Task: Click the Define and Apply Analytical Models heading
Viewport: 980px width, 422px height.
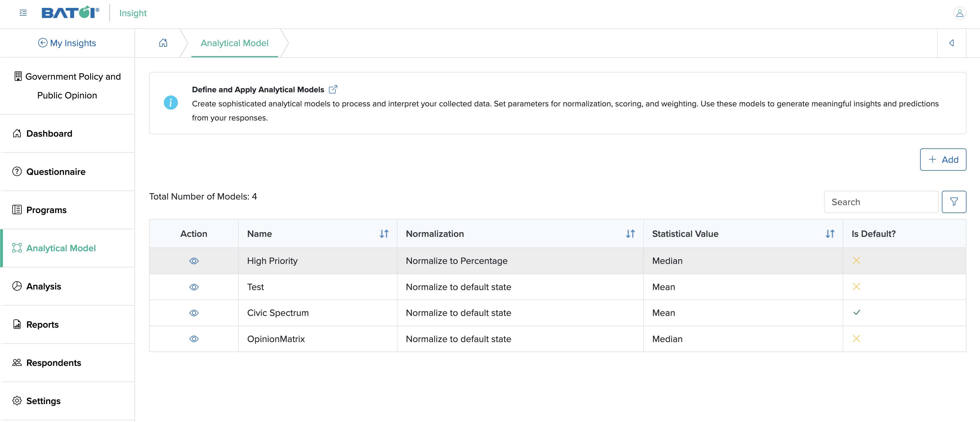Action: tap(258, 90)
